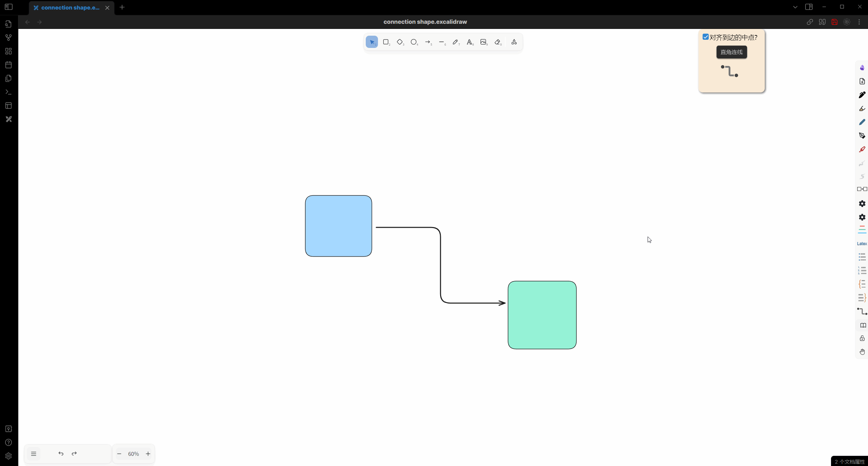
Task: Select the blue rectangle on canvas
Action: coord(338,226)
